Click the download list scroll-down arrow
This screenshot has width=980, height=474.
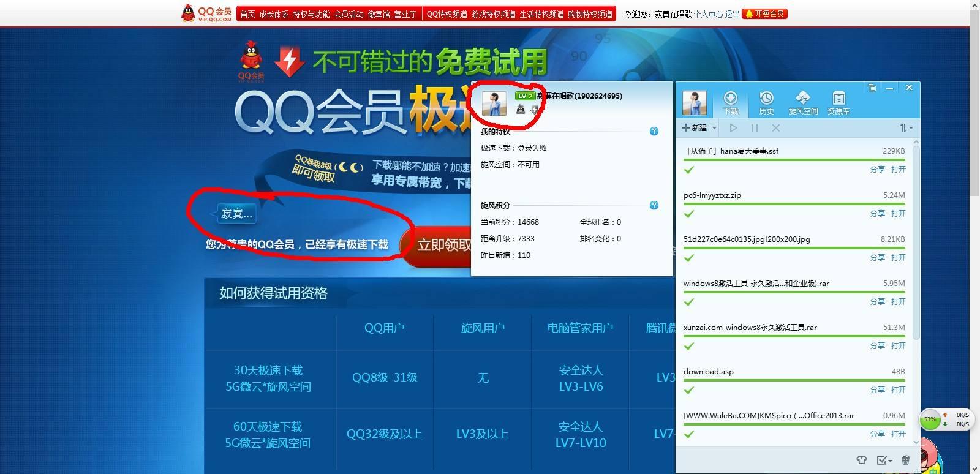tap(916, 442)
